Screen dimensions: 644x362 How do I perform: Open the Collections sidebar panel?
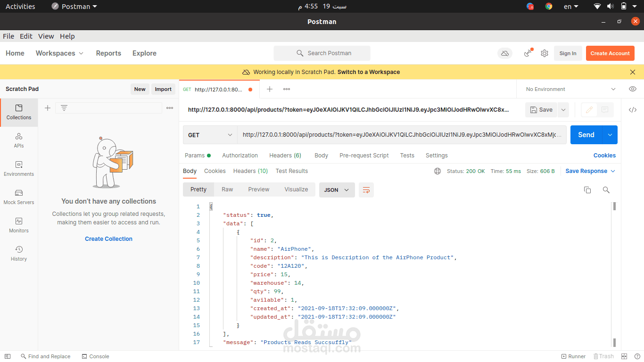[x=19, y=112]
